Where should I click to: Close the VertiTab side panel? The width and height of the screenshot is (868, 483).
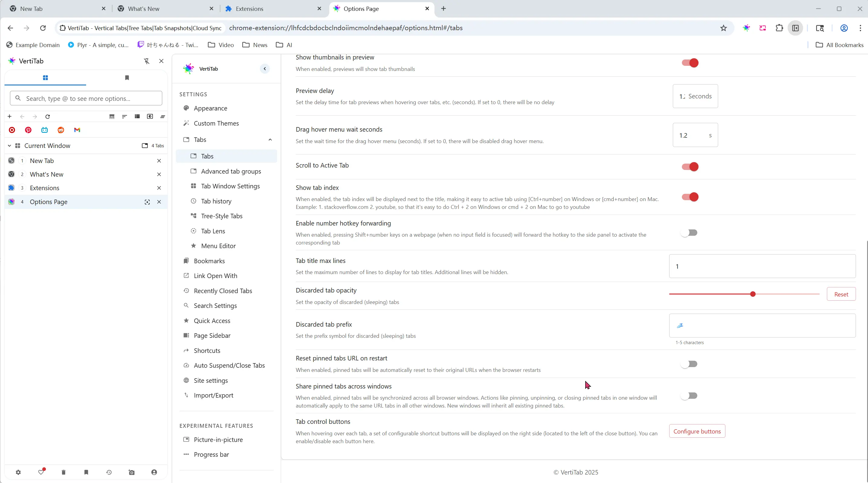coord(161,61)
